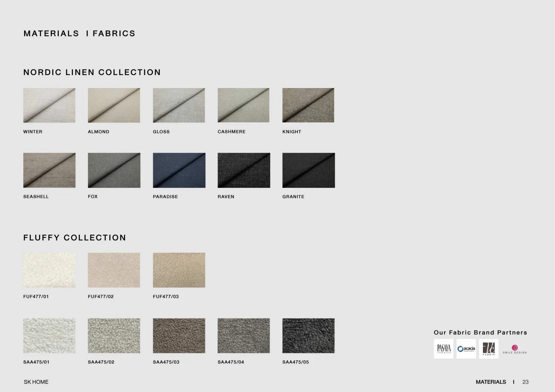Pick the SAA475/05 black swatch
The width and height of the screenshot is (555, 392).
click(x=308, y=336)
